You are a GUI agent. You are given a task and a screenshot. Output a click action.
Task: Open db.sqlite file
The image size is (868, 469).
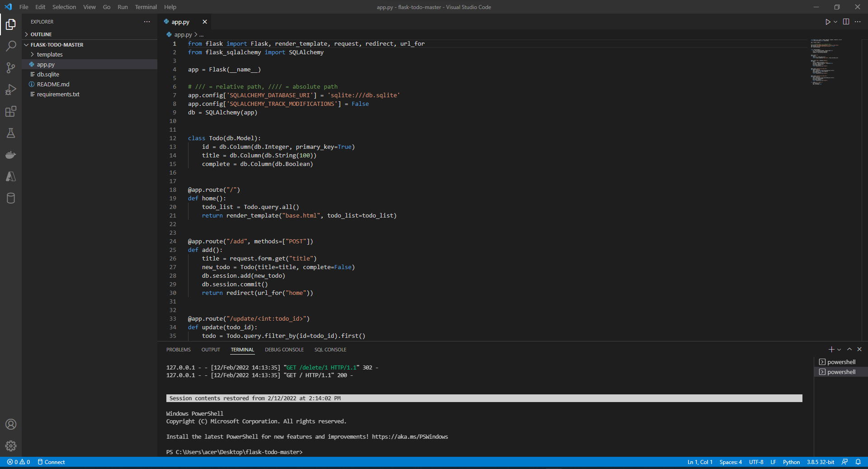click(x=90, y=74)
